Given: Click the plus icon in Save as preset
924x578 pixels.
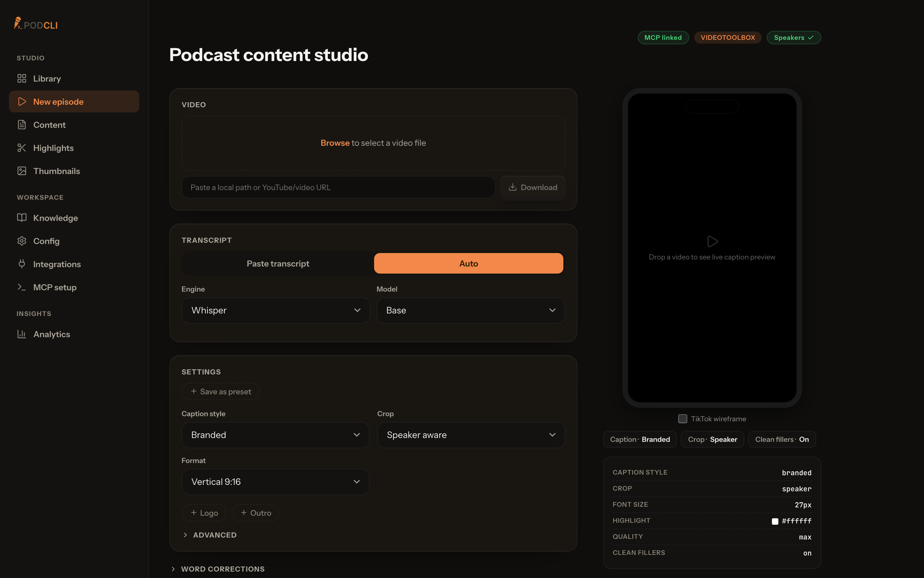Looking at the screenshot, I should tap(193, 391).
